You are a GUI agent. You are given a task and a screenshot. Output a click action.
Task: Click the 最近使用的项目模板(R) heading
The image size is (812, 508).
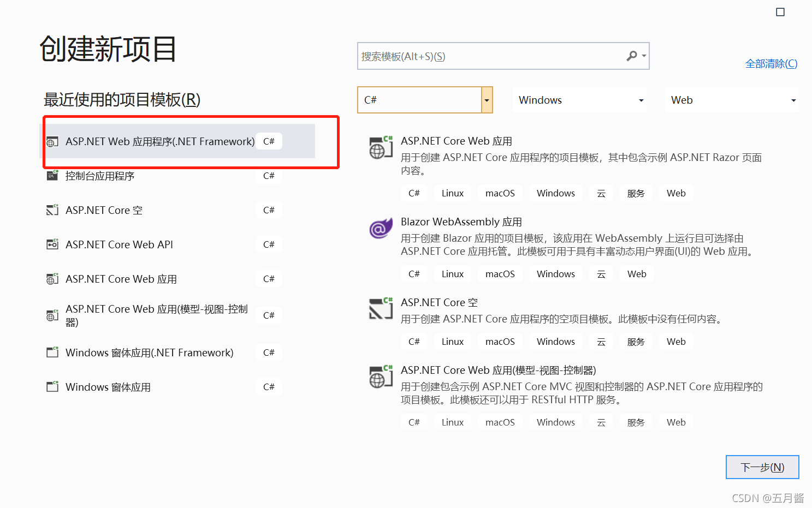(x=122, y=100)
